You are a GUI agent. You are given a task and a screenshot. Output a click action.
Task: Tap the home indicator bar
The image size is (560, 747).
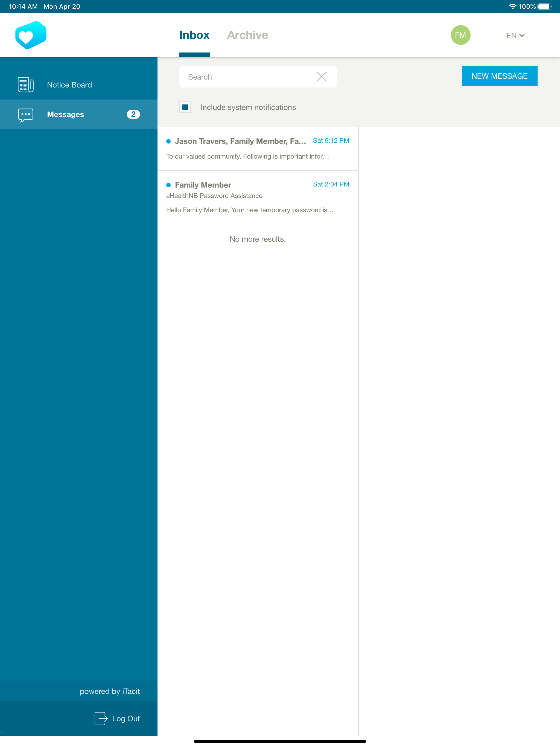280,741
